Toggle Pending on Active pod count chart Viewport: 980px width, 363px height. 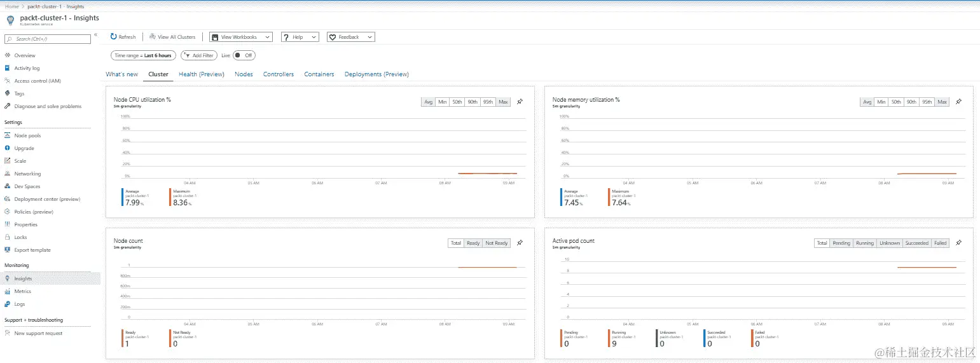(x=841, y=243)
